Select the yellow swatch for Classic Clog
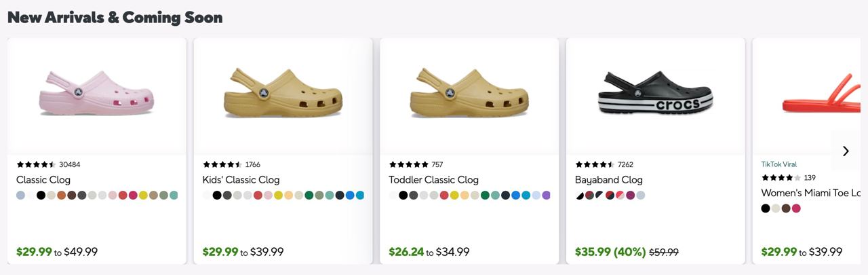Screen dimensions: 868x275 click(143, 196)
